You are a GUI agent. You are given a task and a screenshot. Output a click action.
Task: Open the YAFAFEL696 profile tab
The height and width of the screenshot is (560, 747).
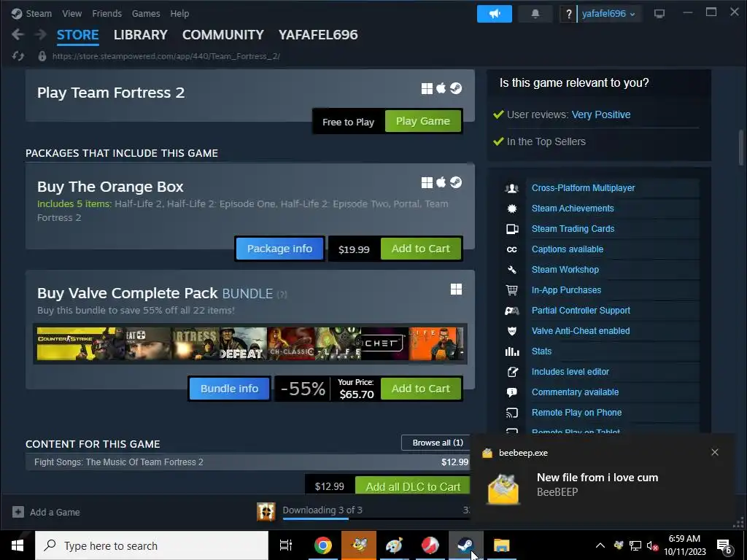(x=318, y=35)
